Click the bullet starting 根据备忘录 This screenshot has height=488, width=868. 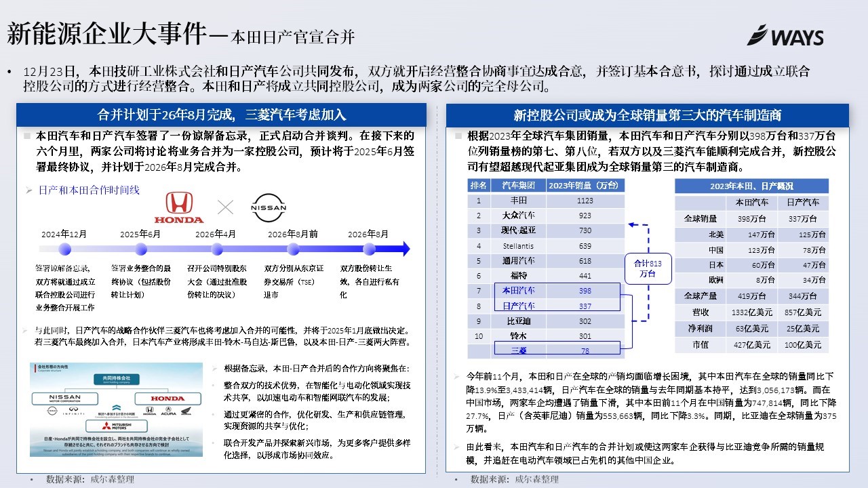(317, 369)
